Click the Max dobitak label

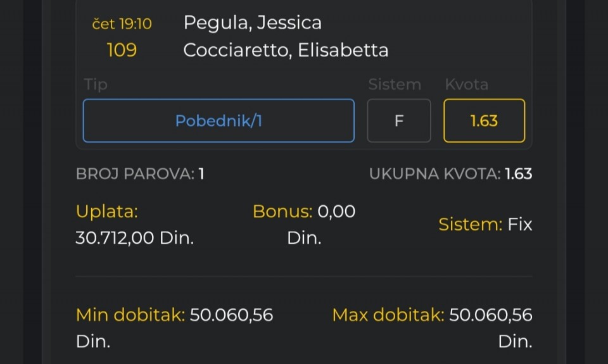point(388,315)
